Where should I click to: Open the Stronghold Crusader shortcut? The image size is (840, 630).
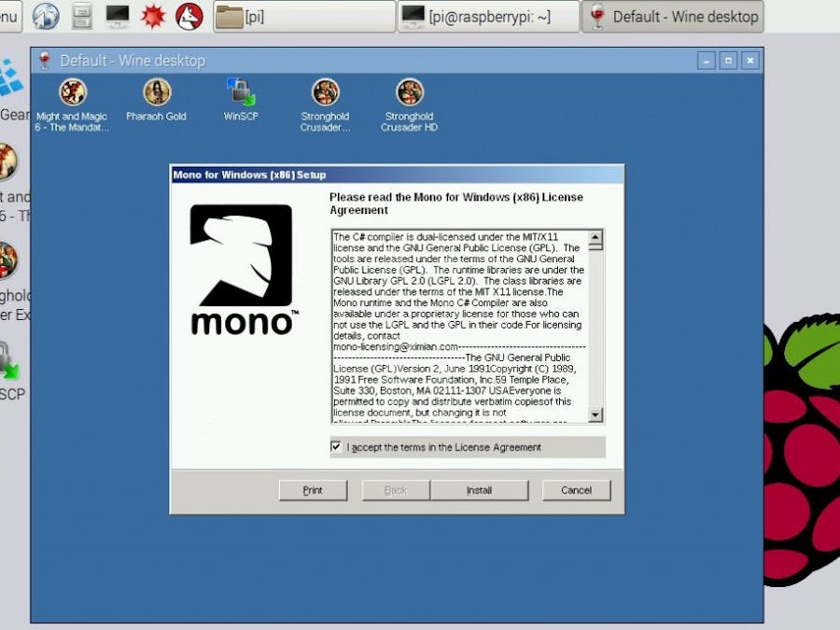click(x=325, y=93)
